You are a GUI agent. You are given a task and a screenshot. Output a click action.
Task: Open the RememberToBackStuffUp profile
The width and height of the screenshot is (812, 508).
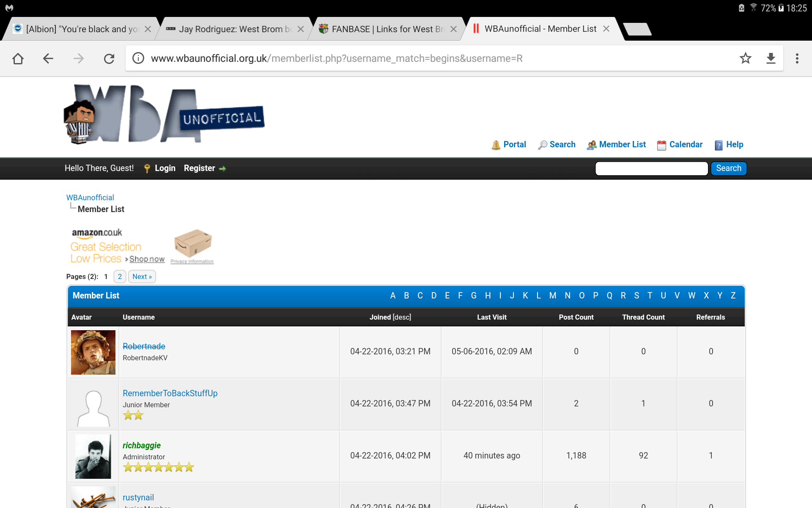[170, 393]
